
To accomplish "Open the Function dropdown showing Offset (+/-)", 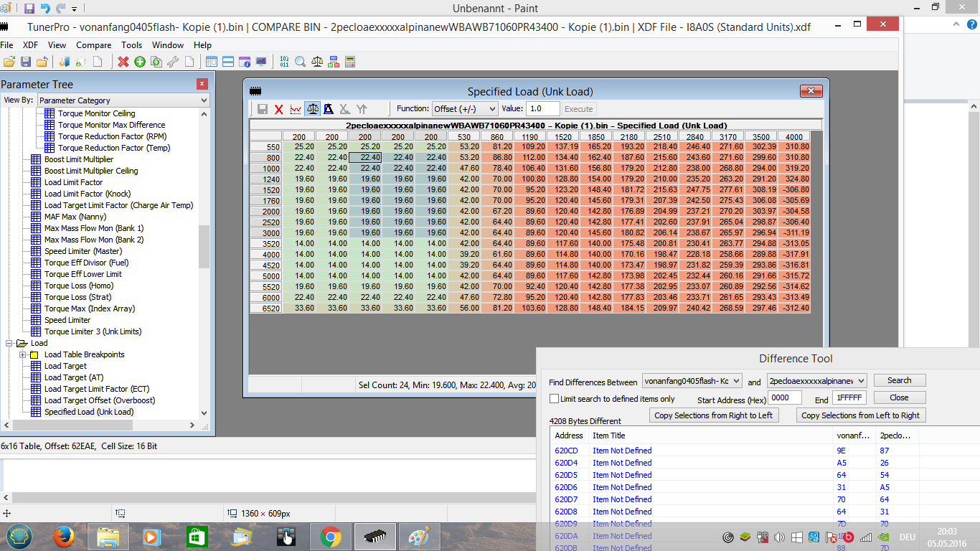I will [x=464, y=109].
